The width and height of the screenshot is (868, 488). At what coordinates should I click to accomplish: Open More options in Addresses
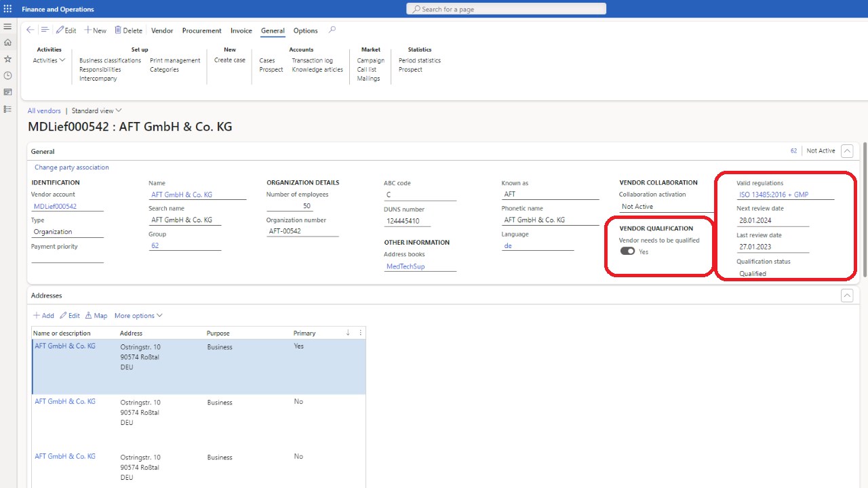(138, 315)
